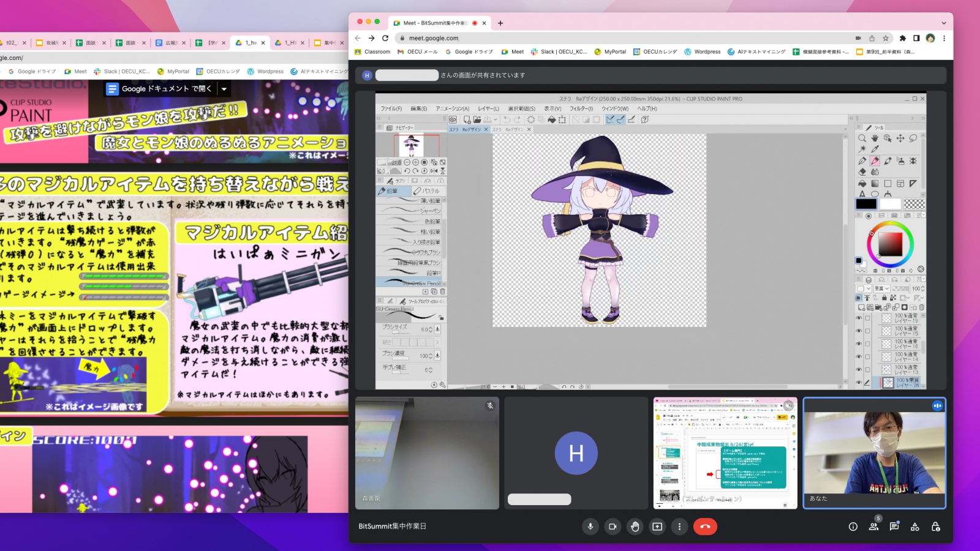980x551 pixels.
Task: Show everyone participants icon in Meet
Action: [x=873, y=527]
